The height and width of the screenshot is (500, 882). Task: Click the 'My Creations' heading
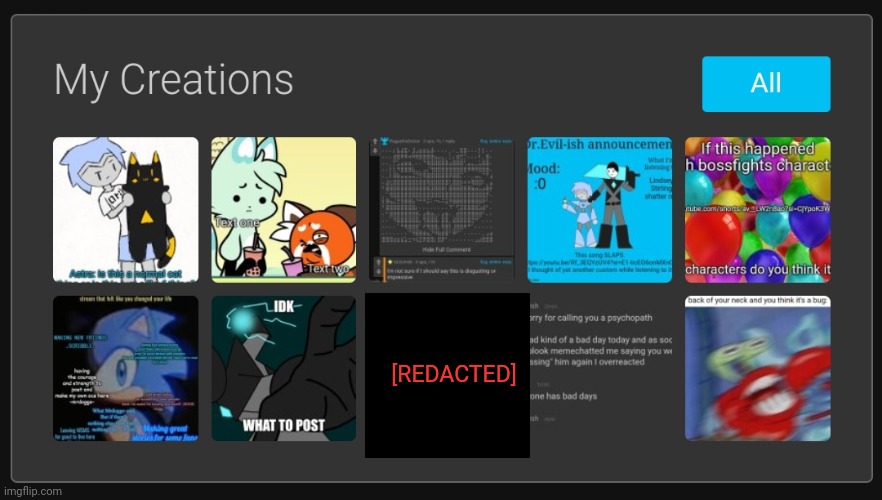click(x=173, y=80)
